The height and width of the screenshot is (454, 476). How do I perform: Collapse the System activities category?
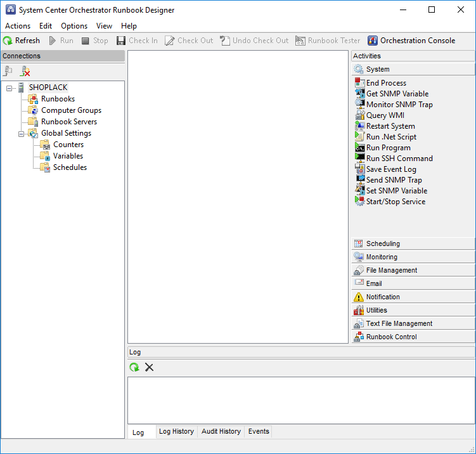[413, 69]
